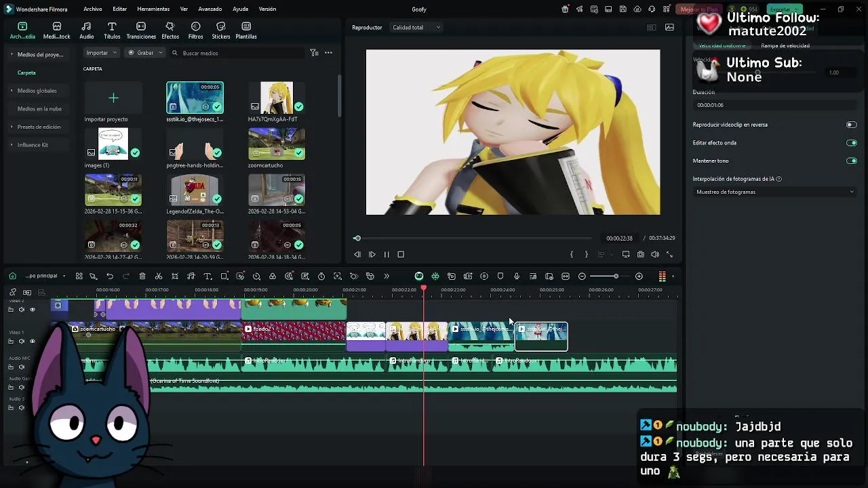The image size is (868, 488).
Task: Click mark-in curly brace icon
Action: pos(572,255)
